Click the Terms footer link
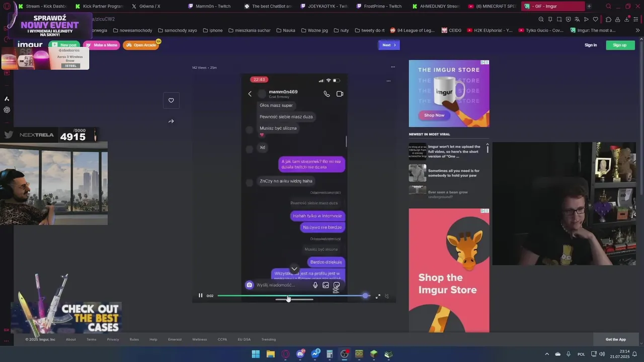644x362 pixels. [91, 339]
